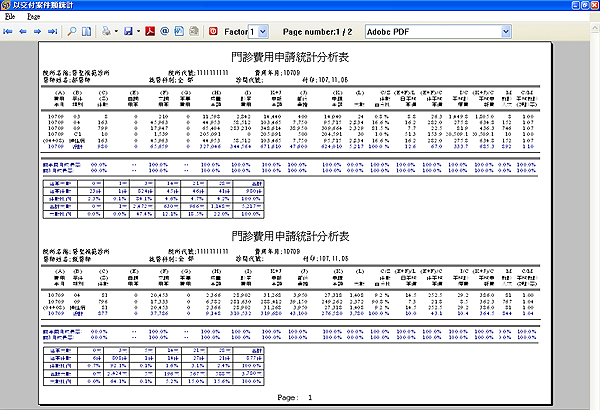The height and width of the screenshot is (410, 600).
Task: Open the printer options dropdown arrow
Action: 115,32
